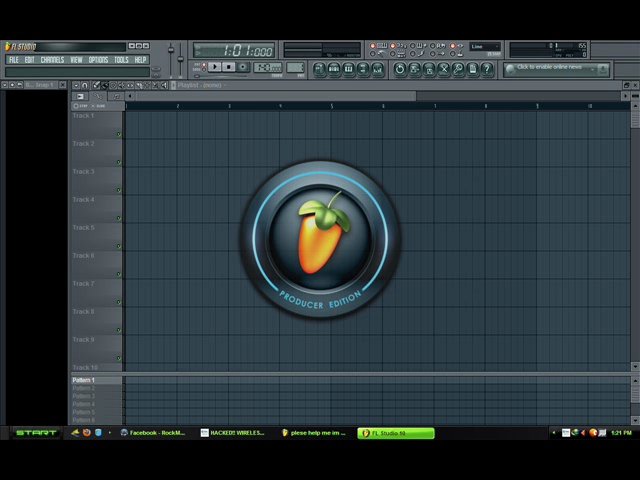Click the Windows START button

point(36,433)
